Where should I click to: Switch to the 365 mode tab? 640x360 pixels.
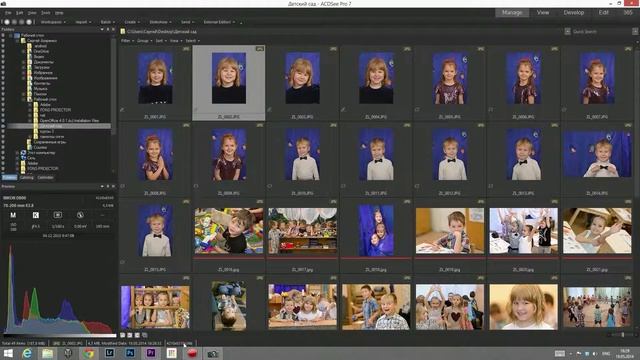click(628, 13)
